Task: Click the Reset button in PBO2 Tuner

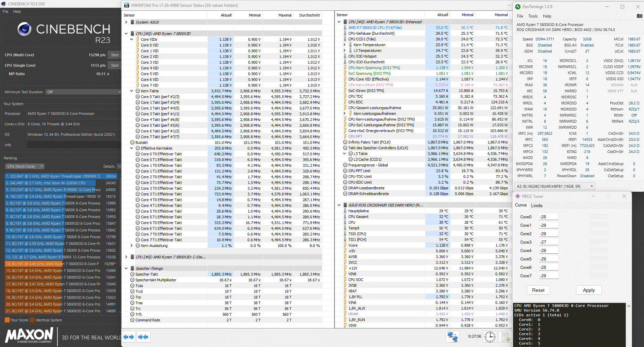Action: [538, 290]
